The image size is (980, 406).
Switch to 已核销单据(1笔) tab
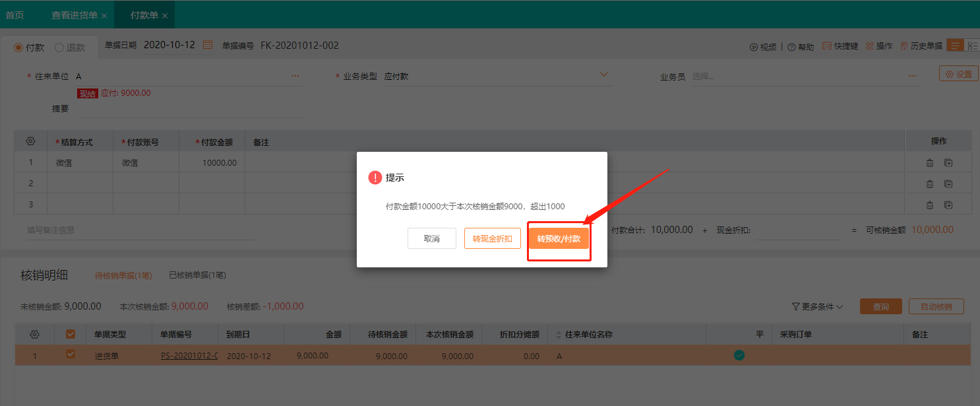[197, 275]
